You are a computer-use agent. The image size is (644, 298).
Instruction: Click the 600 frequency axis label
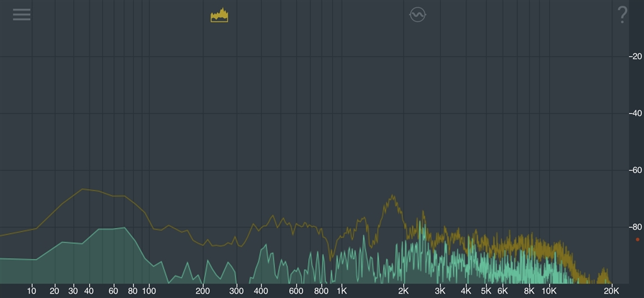296,291
